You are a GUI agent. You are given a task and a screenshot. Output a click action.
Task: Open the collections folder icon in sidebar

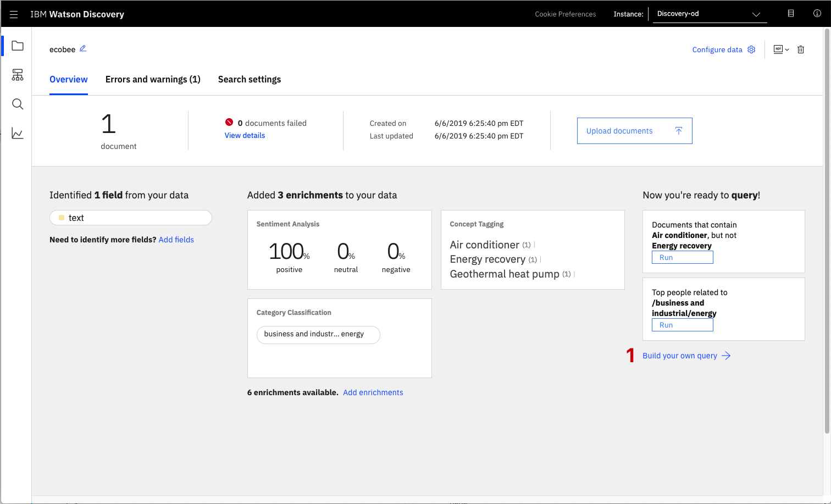point(18,46)
